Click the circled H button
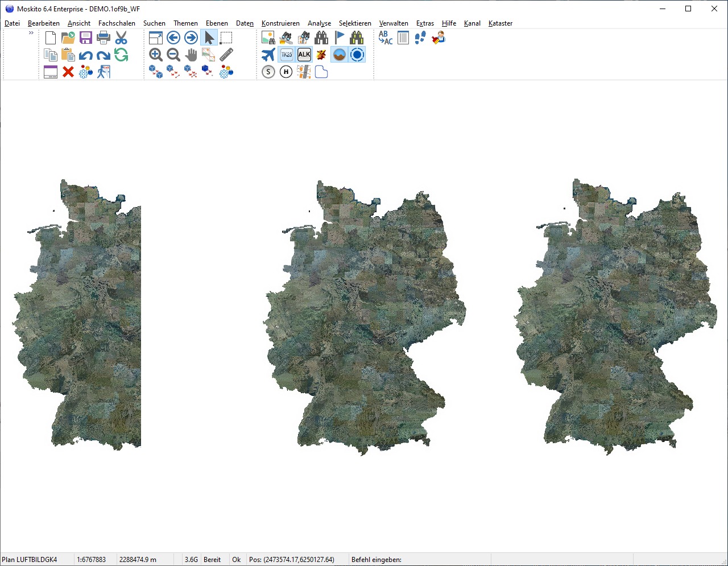The height and width of the screenshot is (566, 728). coord(286,72)
